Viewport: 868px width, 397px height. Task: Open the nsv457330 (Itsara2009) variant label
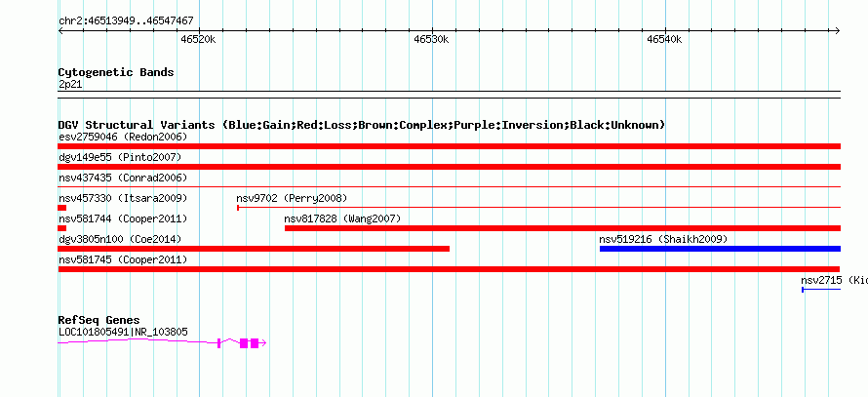123,198
